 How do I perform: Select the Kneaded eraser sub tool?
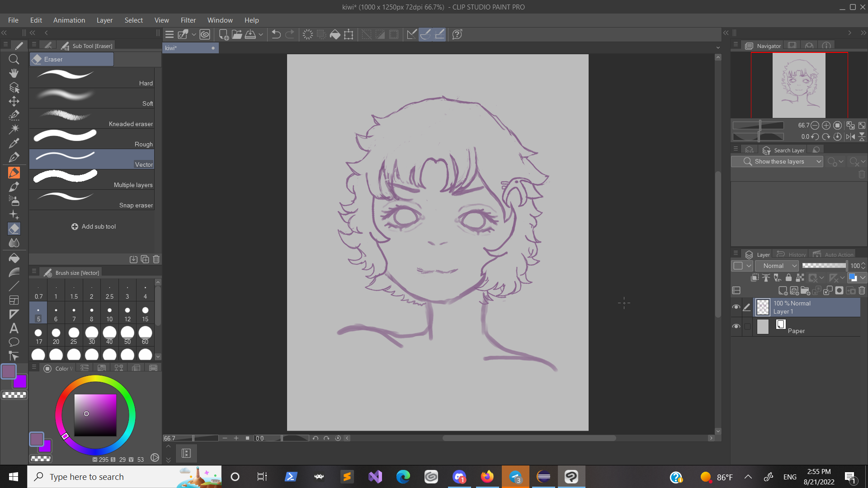point(92,118)
